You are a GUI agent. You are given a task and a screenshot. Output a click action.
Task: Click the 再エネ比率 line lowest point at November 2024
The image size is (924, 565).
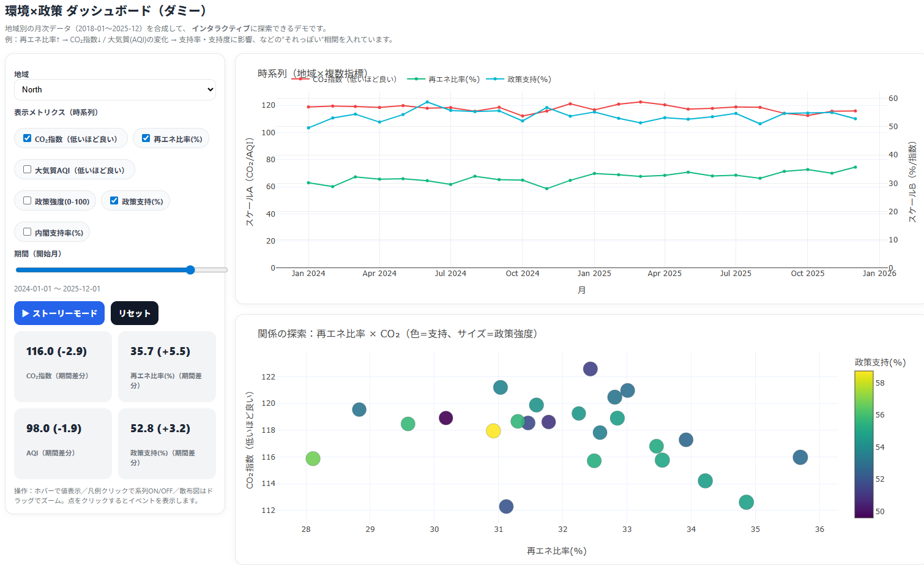coord(546,189)
